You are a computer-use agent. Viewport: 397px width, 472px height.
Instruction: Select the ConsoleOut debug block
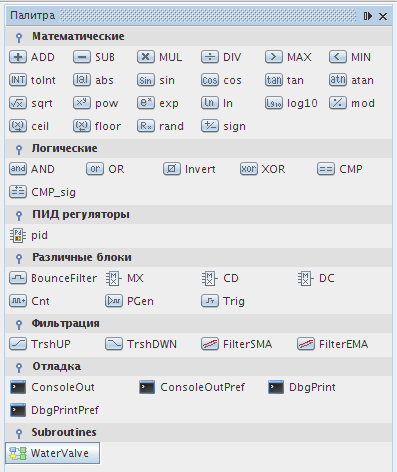pos(52,387)
